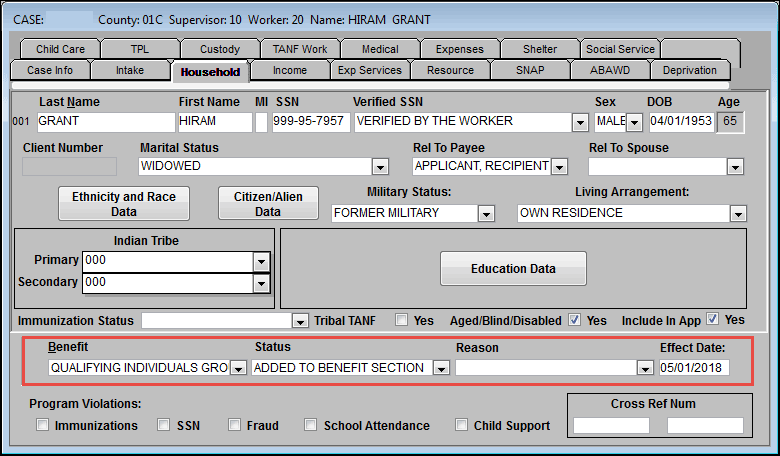Image resolution: width=780 pixels, height=456 pixels.
Task: Open the Exp Services tab
Action: 370,70
